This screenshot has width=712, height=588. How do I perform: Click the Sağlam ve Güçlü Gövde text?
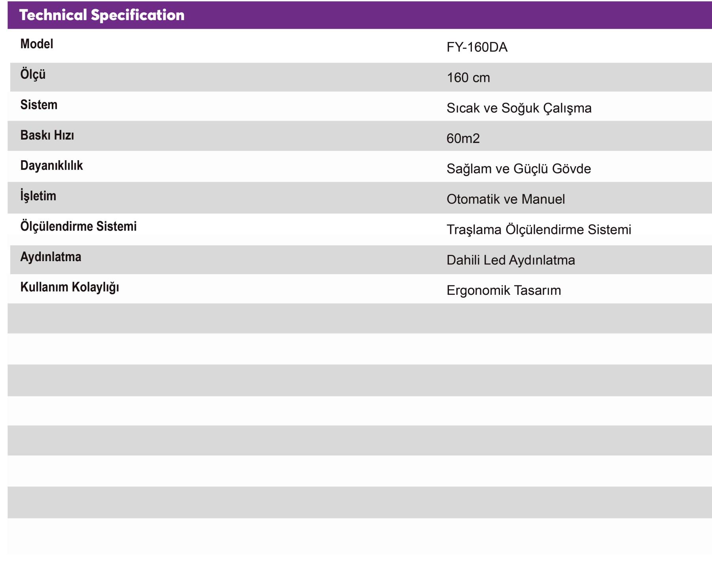[518, 169]
